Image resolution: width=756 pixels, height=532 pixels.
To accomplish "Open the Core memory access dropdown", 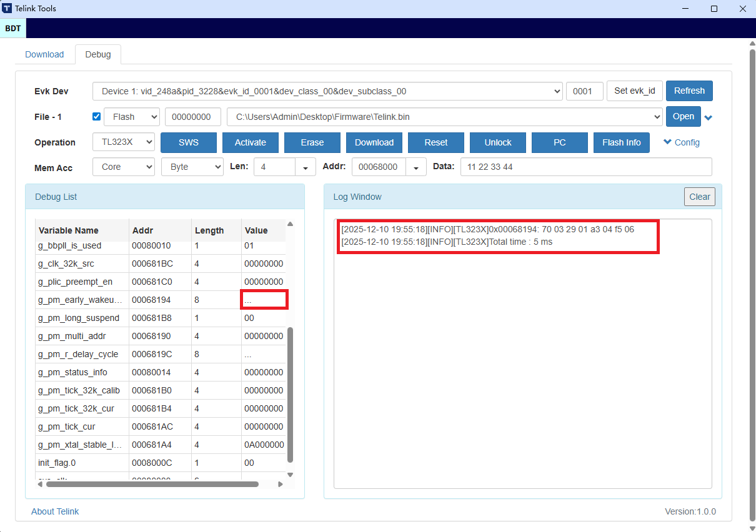I will coord(123,167).
